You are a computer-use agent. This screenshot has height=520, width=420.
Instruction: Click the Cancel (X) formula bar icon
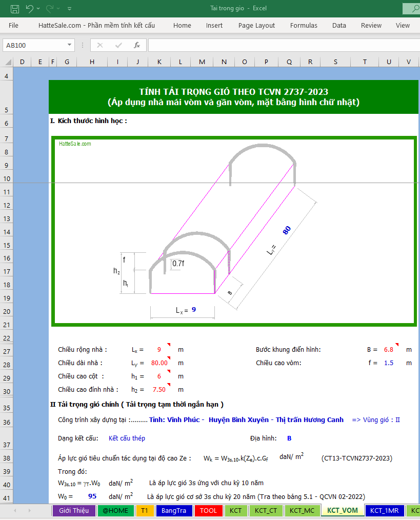click(100, 45)
